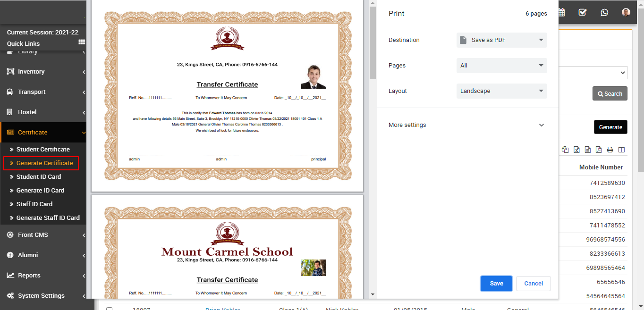Open the task checklist icon
The image size is (644, 310).
click(x=583, y=13)
